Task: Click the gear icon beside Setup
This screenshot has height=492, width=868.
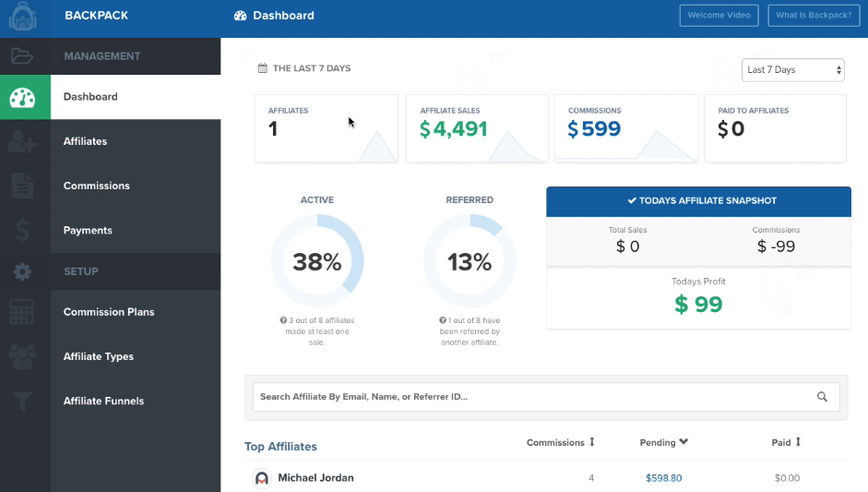Action: pyautogui.click(x=22, y=271)
